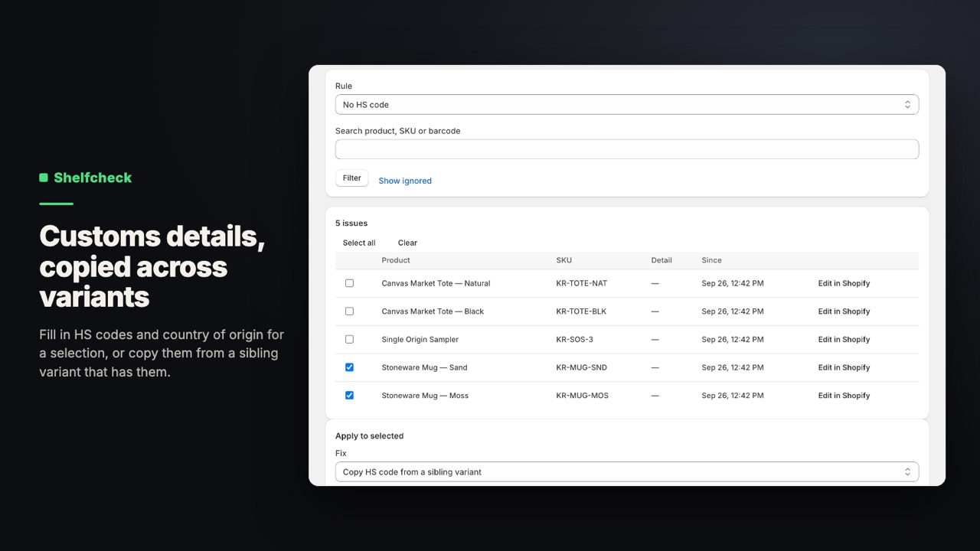The height and width of the screenshot is (551, 980).
Task: Tick the Canvas Market Tote — Natural checkbox
Action: tap(349, 283)
